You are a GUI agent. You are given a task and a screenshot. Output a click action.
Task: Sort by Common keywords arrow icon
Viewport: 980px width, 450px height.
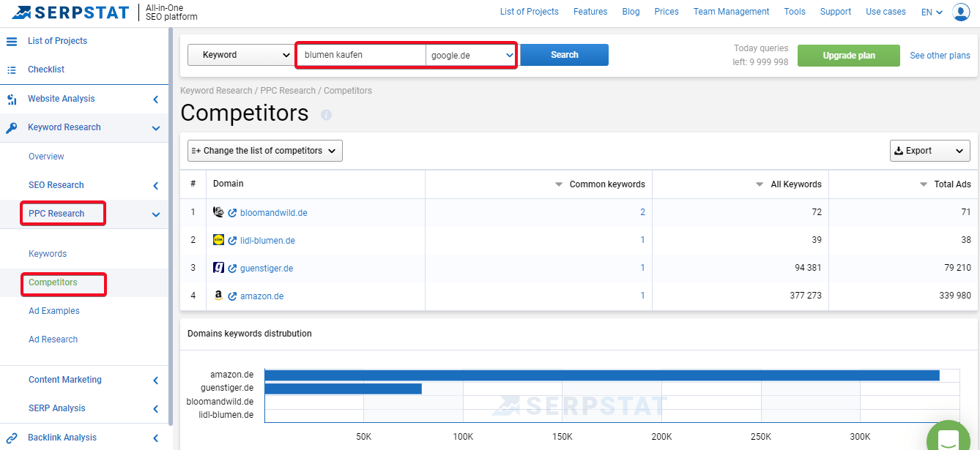559,184
